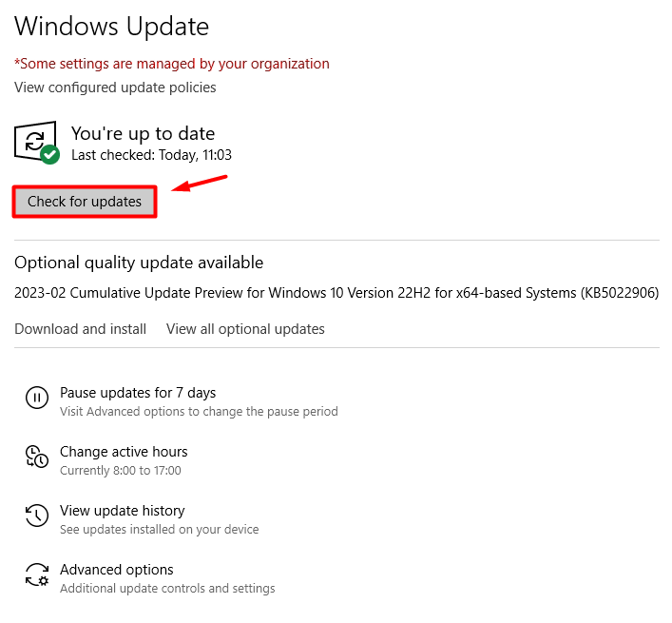672x623 pixels.
Task: Open View all optional updates link
Action: tap(245, 329)
